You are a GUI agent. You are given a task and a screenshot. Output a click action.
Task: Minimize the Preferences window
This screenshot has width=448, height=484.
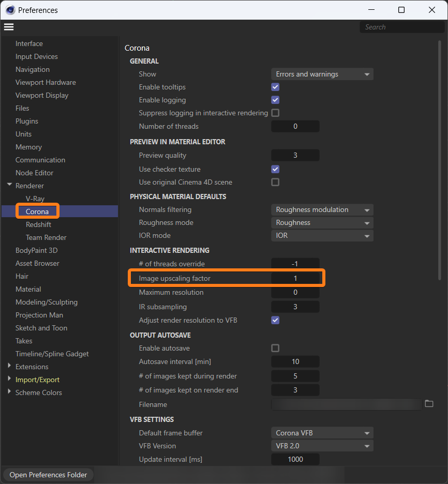coord(371,10)
